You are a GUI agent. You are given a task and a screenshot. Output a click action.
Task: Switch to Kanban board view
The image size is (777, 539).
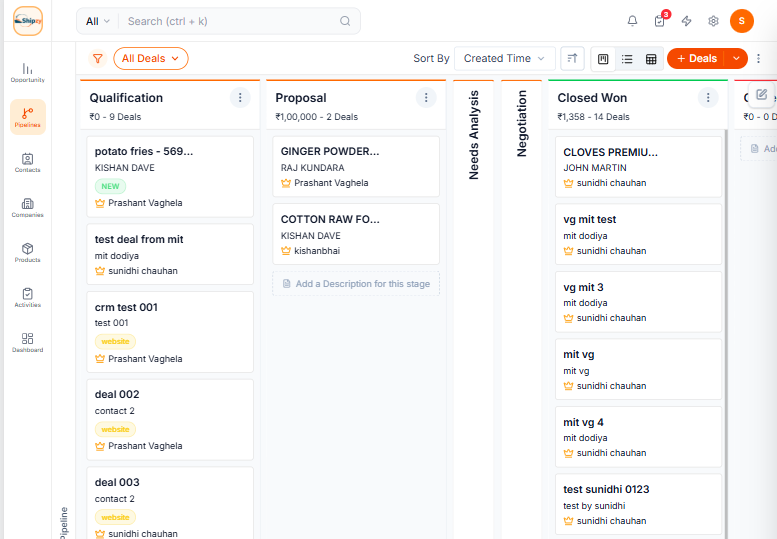pos(603,59)
